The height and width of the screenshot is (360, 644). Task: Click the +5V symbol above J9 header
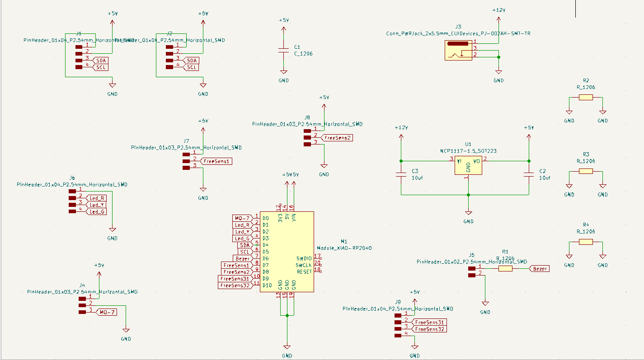tap(414, 297)
